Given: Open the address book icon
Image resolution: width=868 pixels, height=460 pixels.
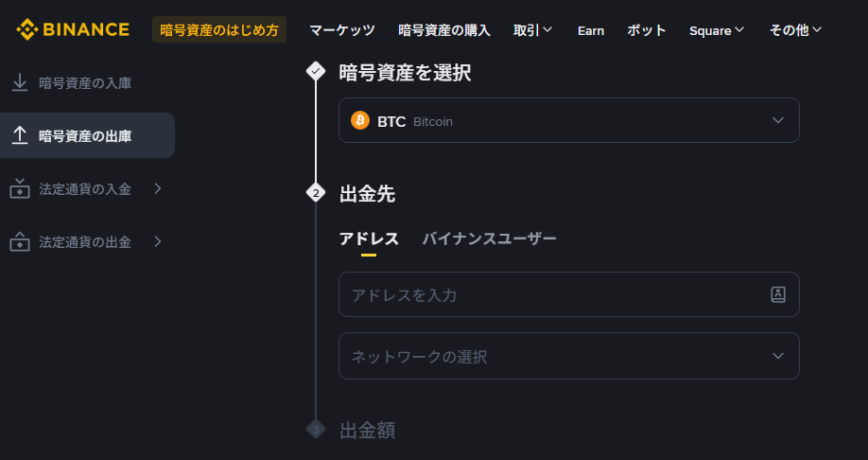Looking at the screenshot, I should [778, 294].
